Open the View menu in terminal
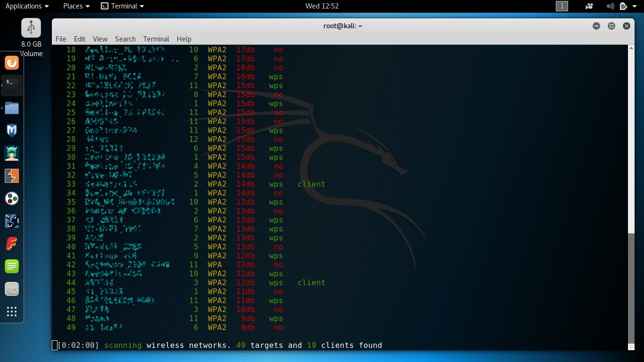This screenshot has width=644, height=362. coord(100,39)
